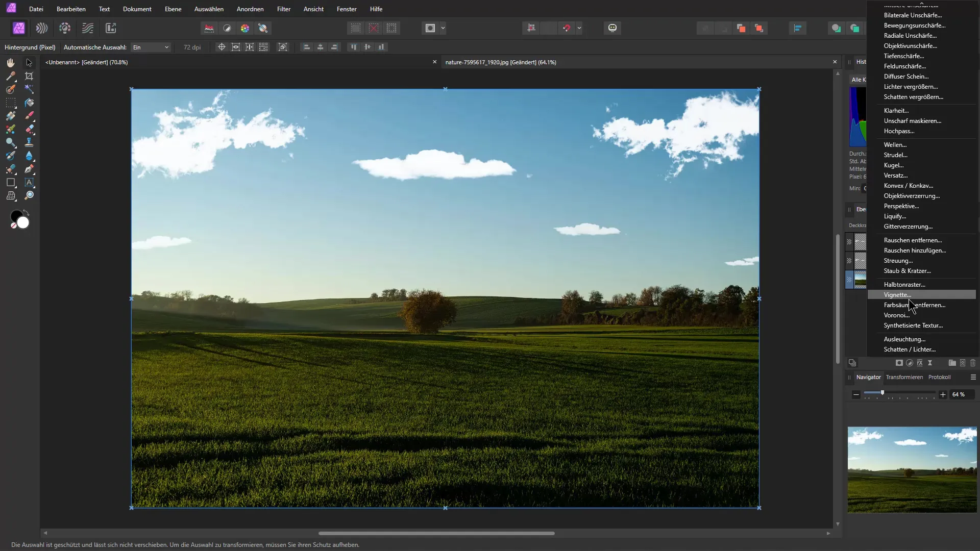Select the Mesh Warp tool
Viewport: 980px width, 551px height.
point(11,195)
